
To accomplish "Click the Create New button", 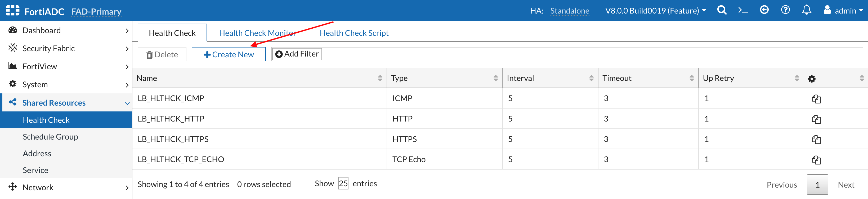I will (229, 54).
